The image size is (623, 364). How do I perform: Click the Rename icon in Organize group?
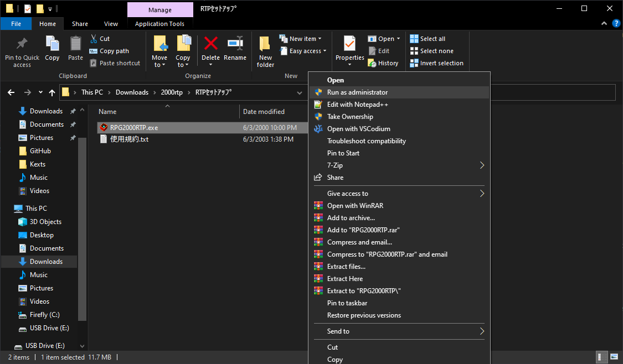coord(235,44)
